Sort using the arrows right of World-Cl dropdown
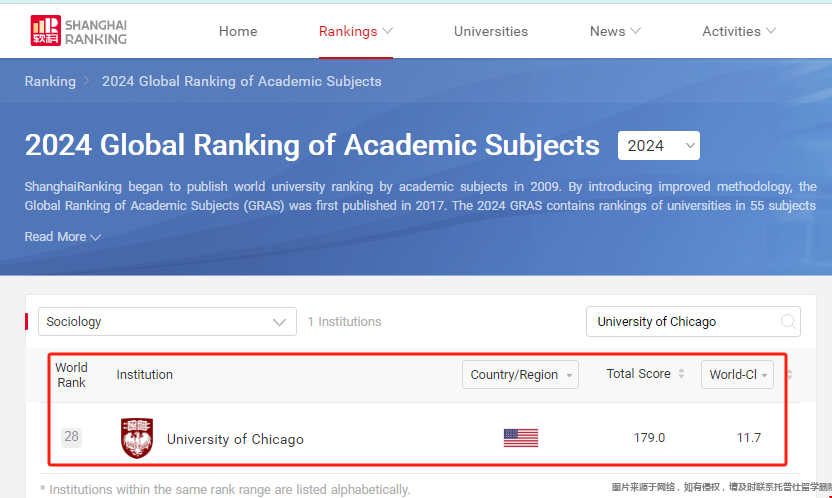This screenshot has height=498, width=832. tap(789, 374)
